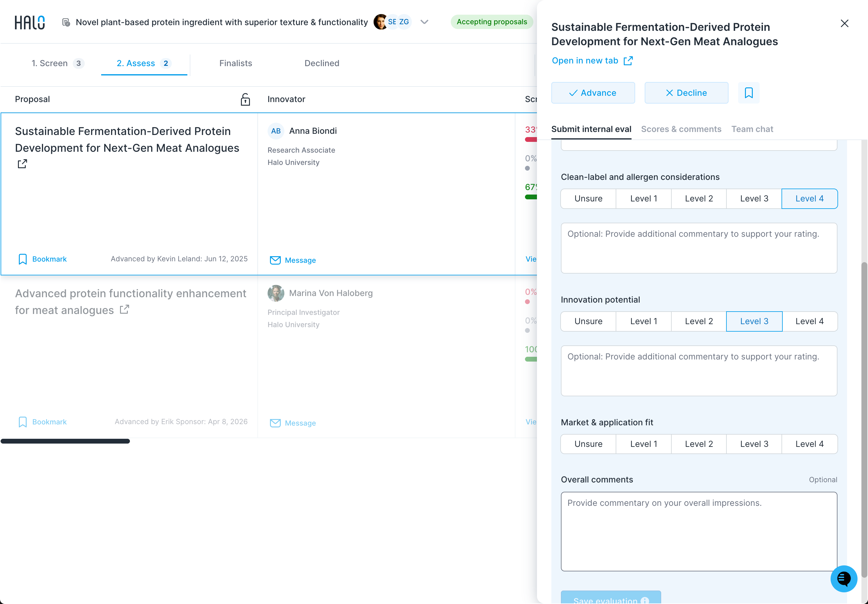Focus the Clean-label commentary text box
The image size is (868, 604).
point(699,248)
